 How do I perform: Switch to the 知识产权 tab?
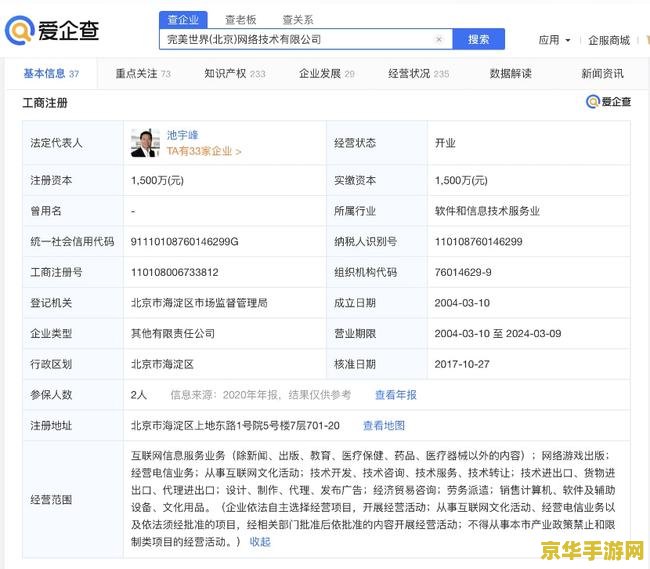tap(235, 74)
